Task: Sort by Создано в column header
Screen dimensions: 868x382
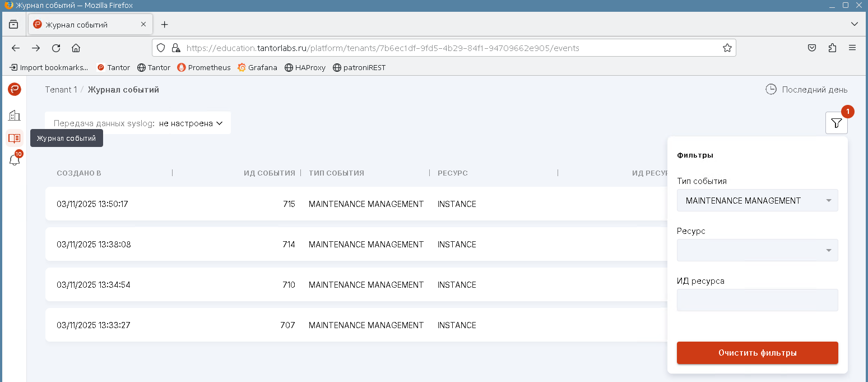Action: [79, 173]
